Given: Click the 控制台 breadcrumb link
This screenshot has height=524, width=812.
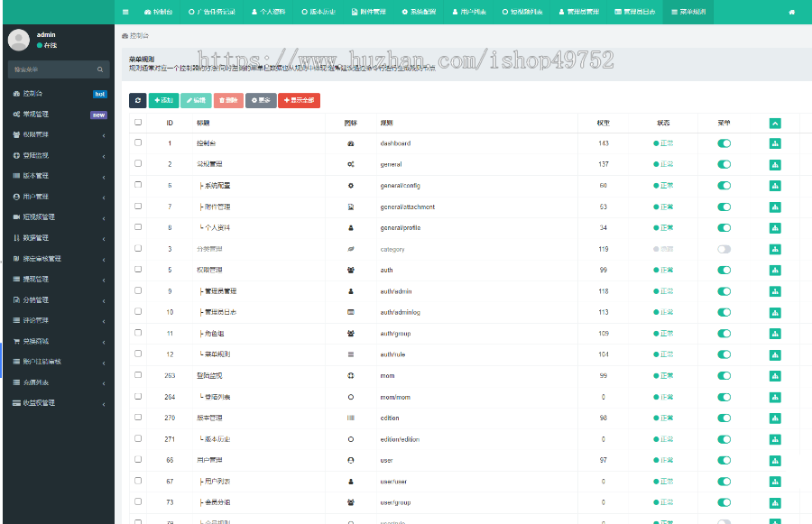Looking at the screenshot, I should tap(135, 36).
